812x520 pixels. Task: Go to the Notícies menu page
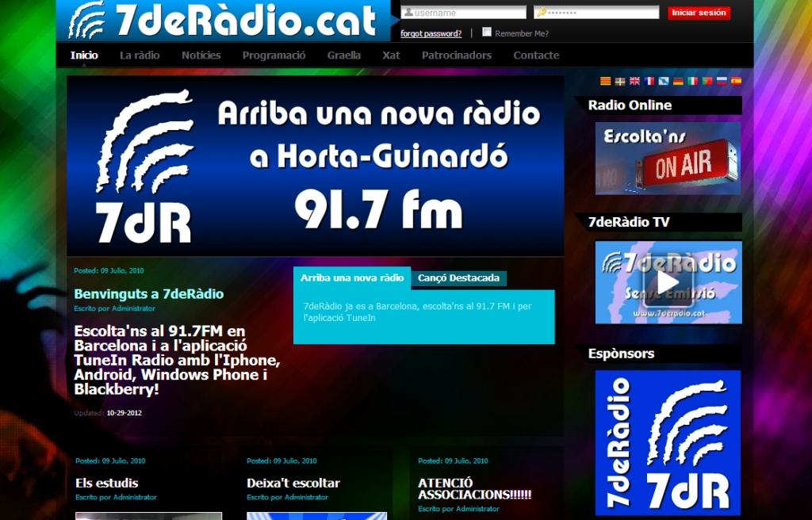click(x=201, y=55)
